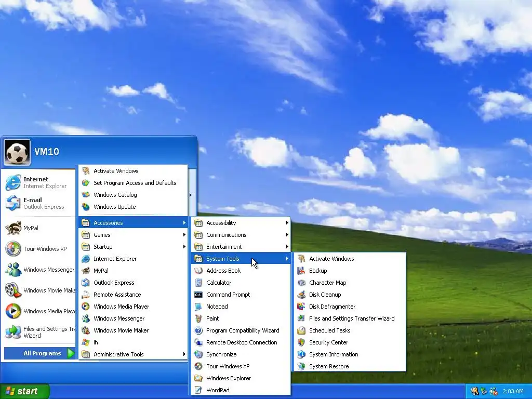Click the Outlook Express icon in All Programs
The width and height of the screenshot is (532, 399).
pos(86,283)
